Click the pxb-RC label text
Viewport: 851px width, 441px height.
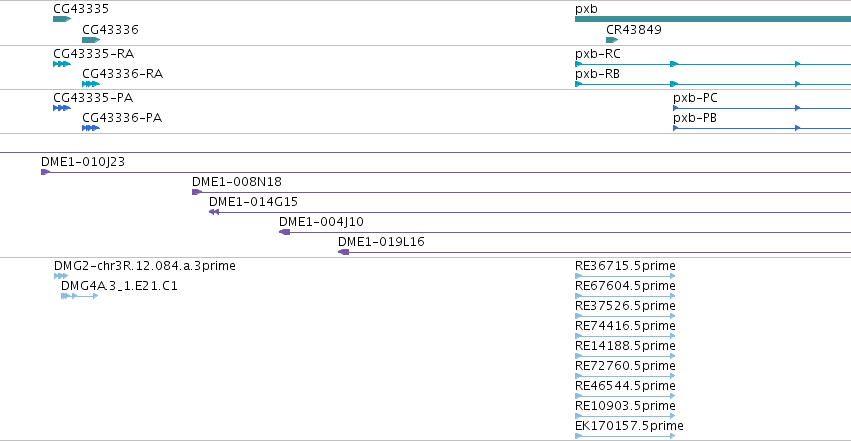598,54
